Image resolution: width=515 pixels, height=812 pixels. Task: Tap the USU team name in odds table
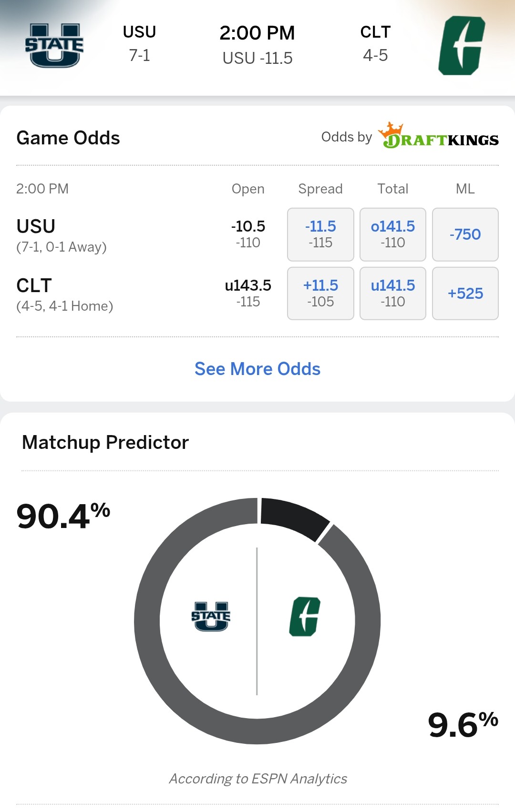coord(36,226)
